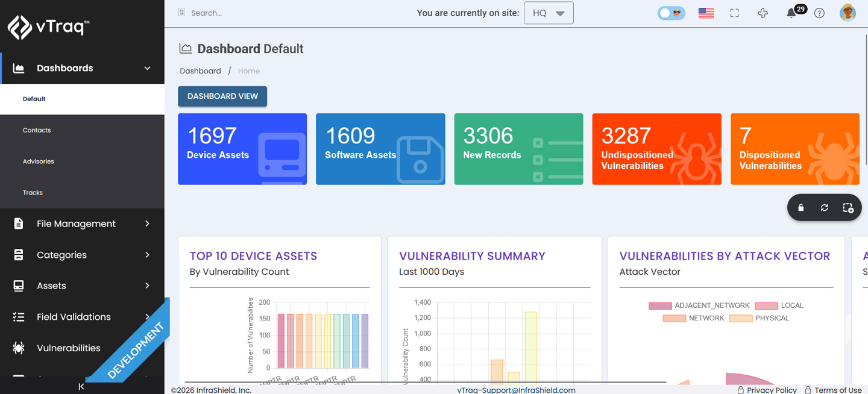Click the horizontal scrollbar at page bottom

coord(425,382)
